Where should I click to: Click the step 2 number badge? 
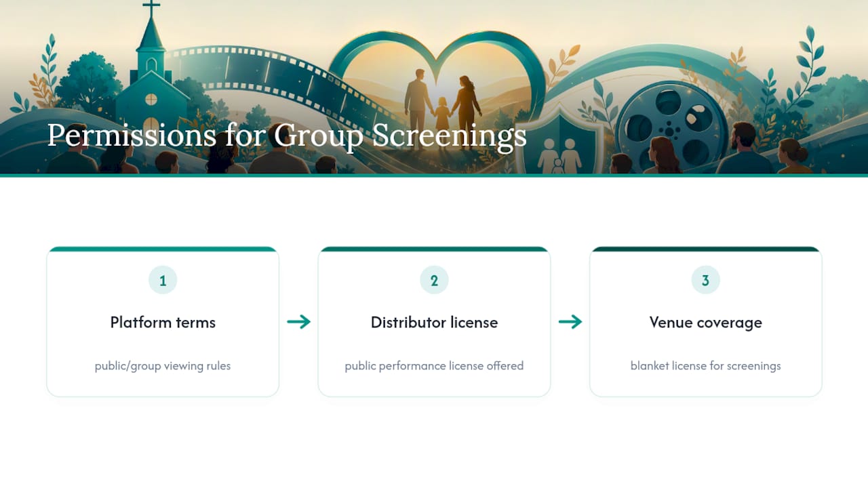click(434, 280)
